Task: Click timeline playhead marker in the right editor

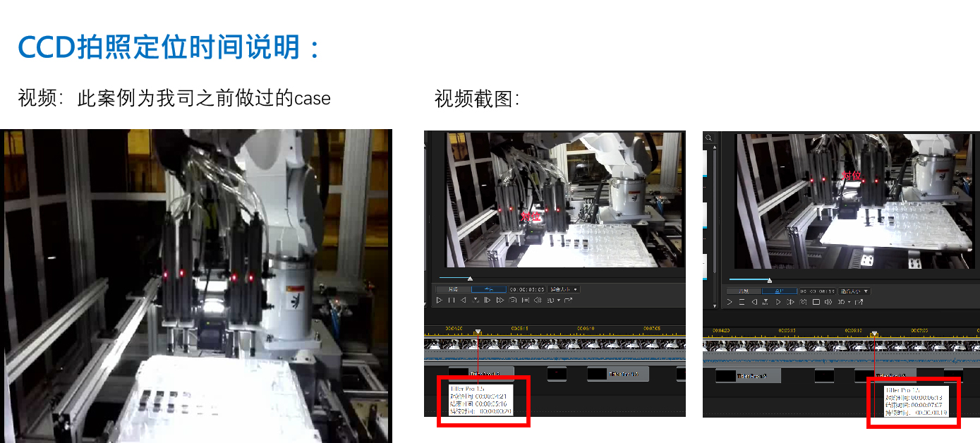Action: [874, 334]
